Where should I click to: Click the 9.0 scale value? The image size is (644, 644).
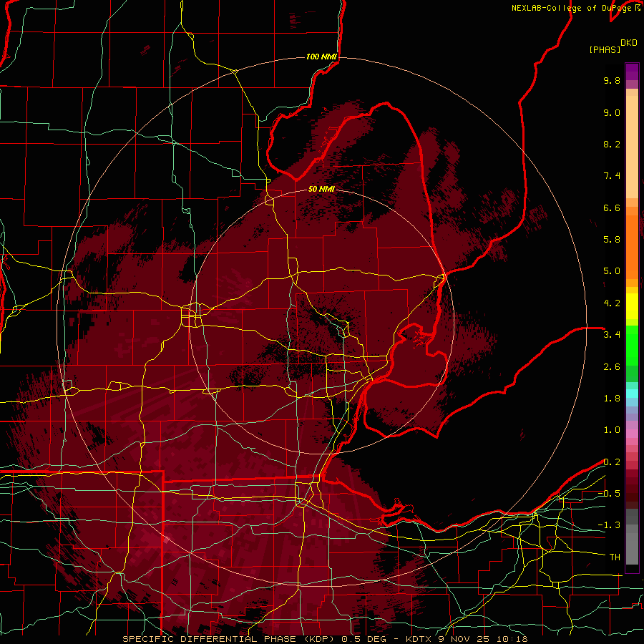click(x=612, y=112)
